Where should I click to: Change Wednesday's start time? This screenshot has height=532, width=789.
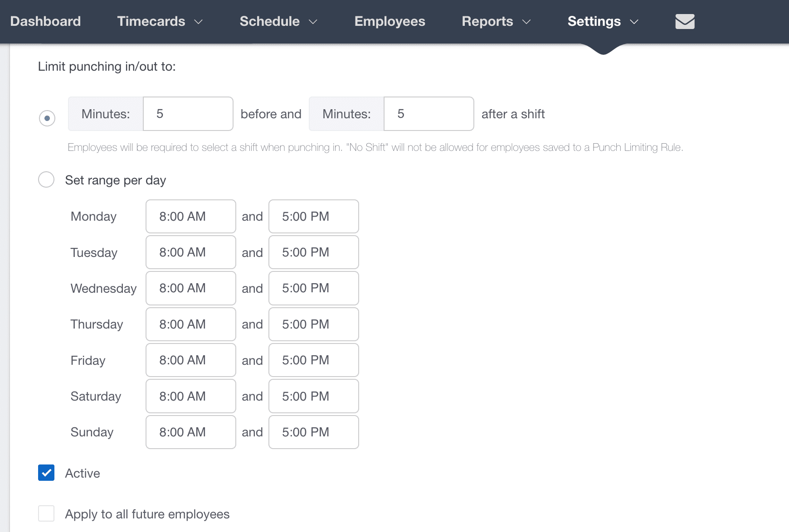tap(190, 288)
